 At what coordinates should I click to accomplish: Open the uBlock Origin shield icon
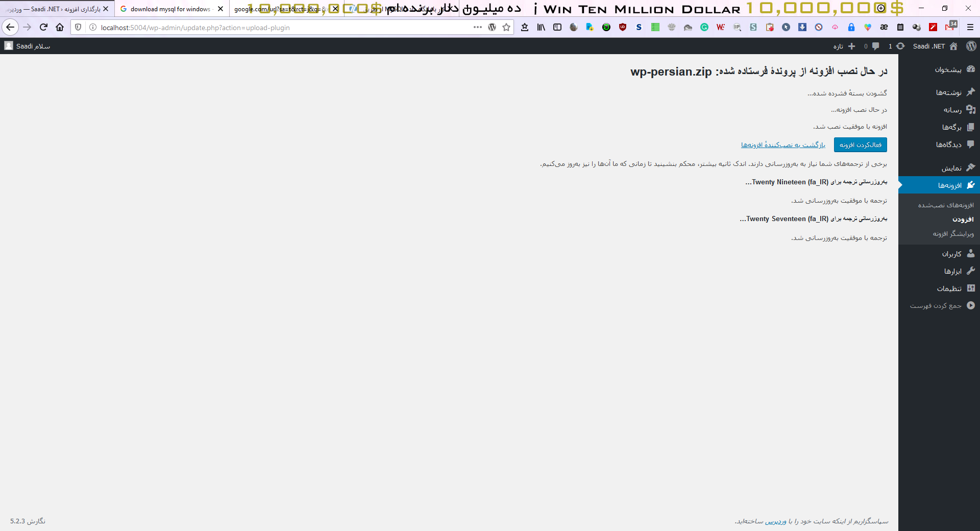pos(623,27)
